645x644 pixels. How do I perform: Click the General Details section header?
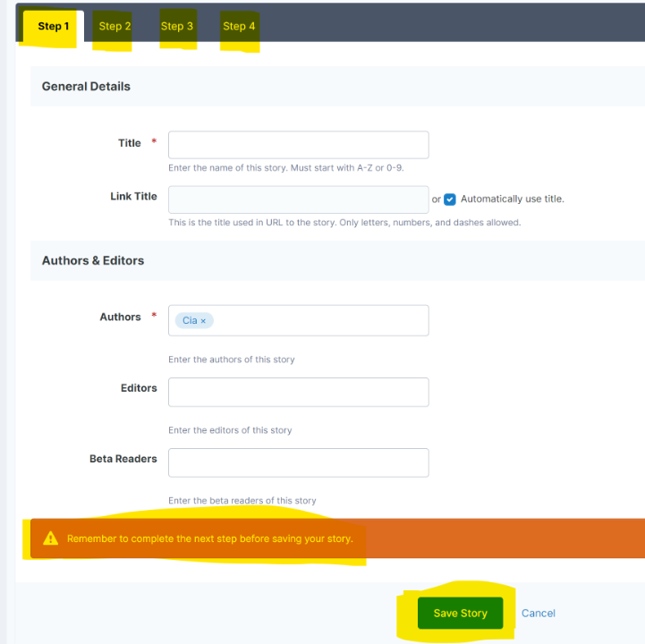point(86,87)
